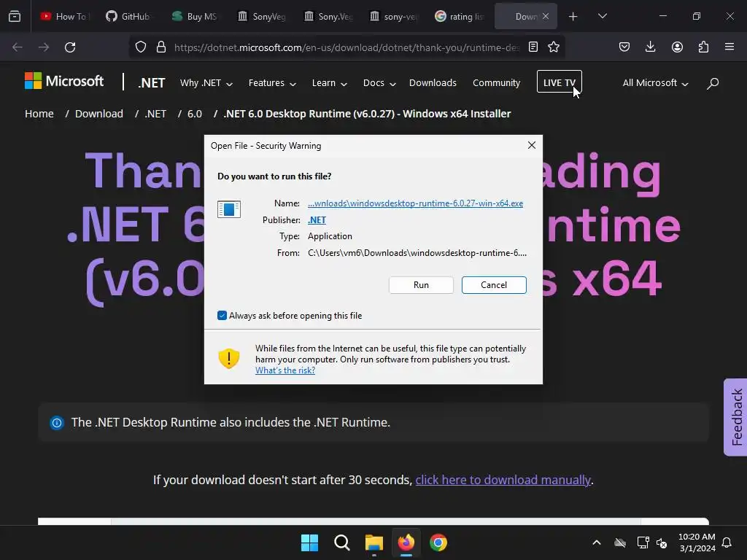Click the Firefox taskbar icon
The image size is (747, 560).
406,542
